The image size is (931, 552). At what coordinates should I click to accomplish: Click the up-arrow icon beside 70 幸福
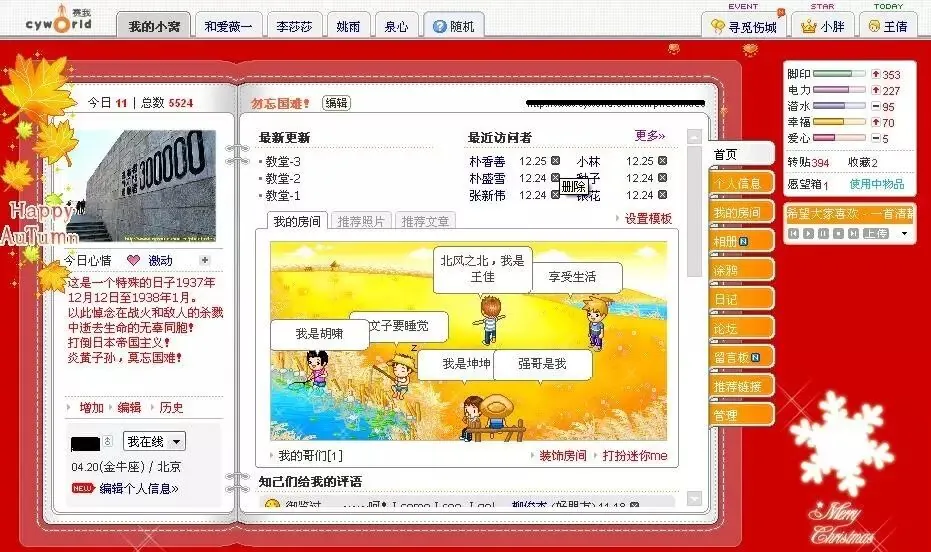[876, 122]
